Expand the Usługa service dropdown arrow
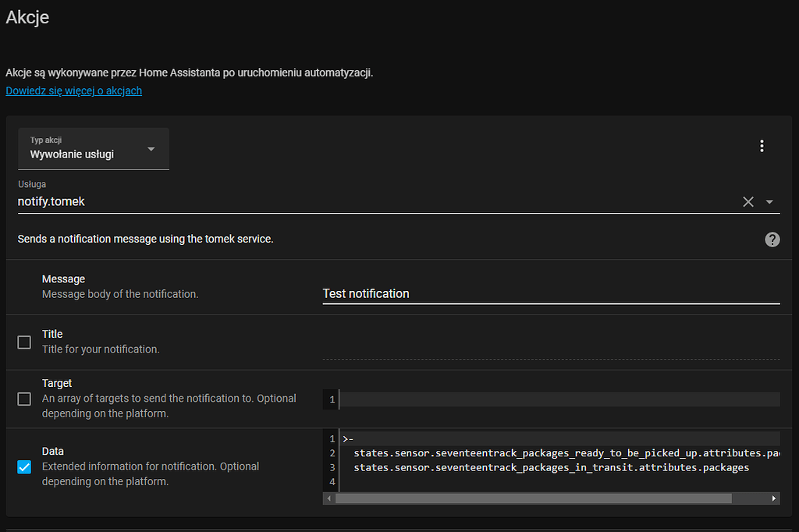799x532 pixels. (769, 202)
